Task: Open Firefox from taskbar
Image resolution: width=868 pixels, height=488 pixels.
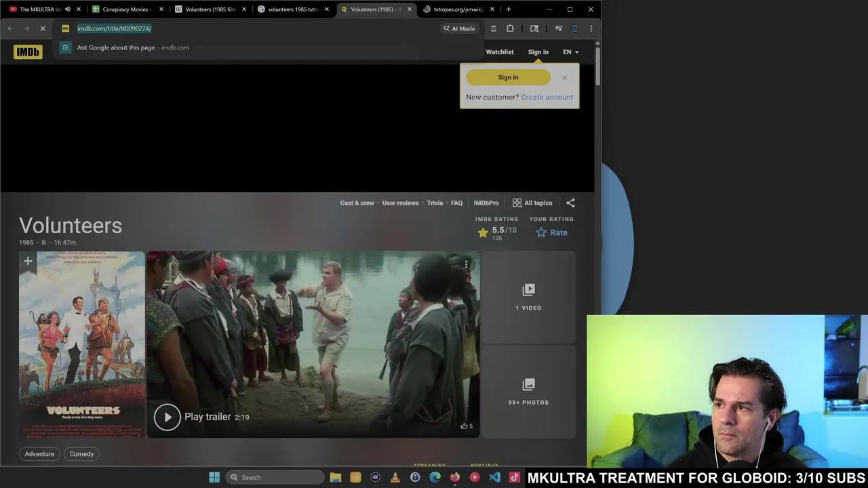Action: (454, 477)
